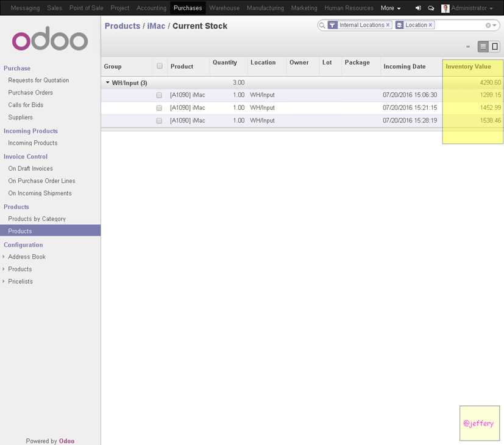Screen dimensions: 504x445
Task: Open the Messaging menu
Action: pos(25,8)
